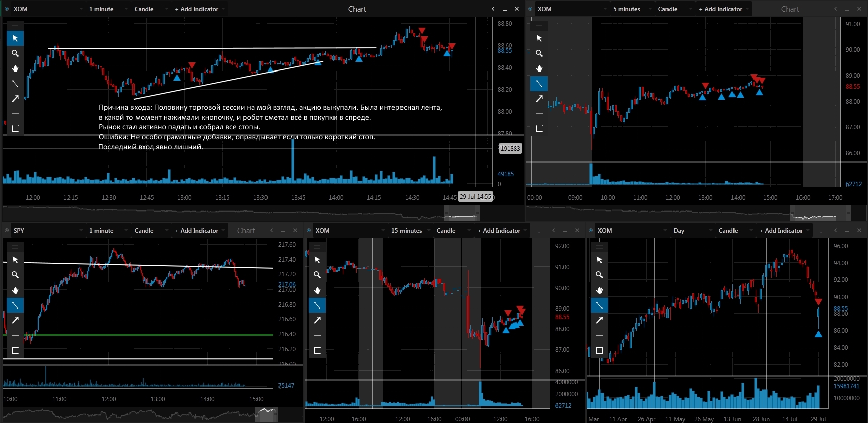Select the arrow tool in SPY chart
This screenshot has height=423, width=868.
[15, 320]
